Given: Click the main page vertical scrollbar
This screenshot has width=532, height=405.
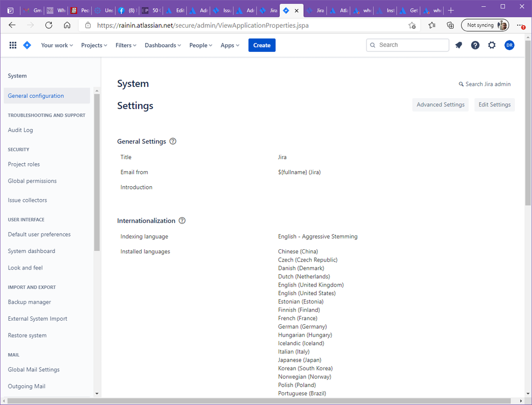Looking at the screenshot, I should click(x=528, y=122).
